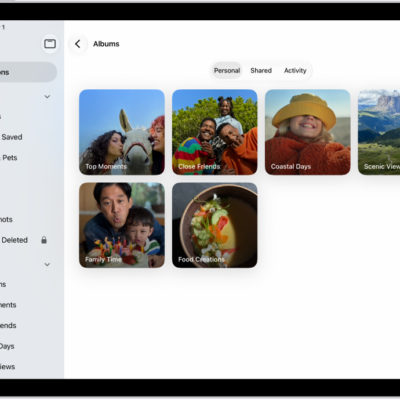
Task: Switch to the Personal tab
Action: point(227,70)
